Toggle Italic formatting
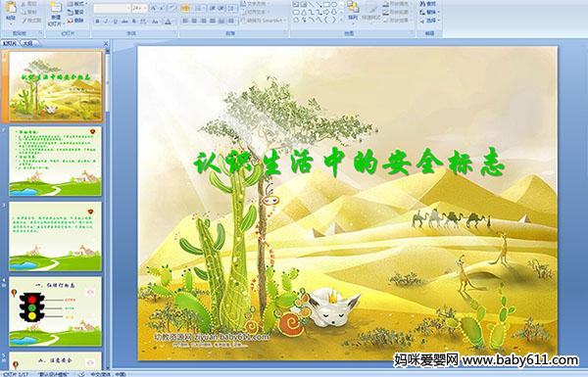Viewport: 588px width, 377px height. (x=106, y=22)
